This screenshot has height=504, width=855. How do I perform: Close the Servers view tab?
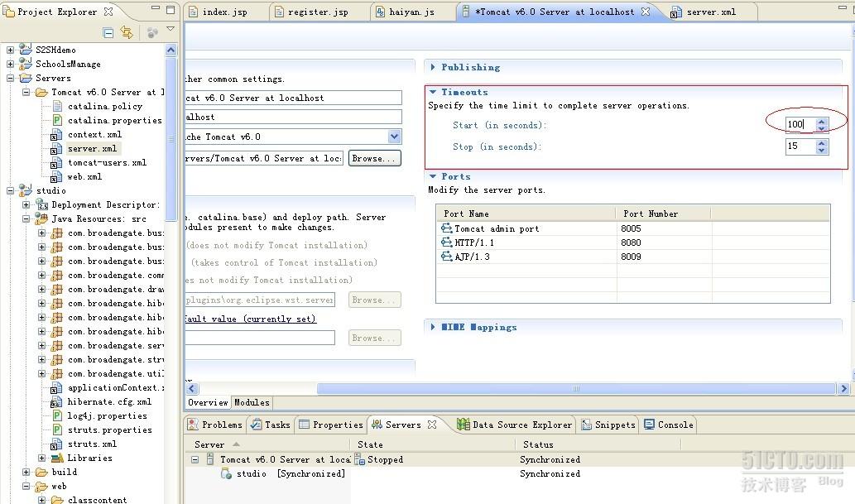(x=432, y=425)
